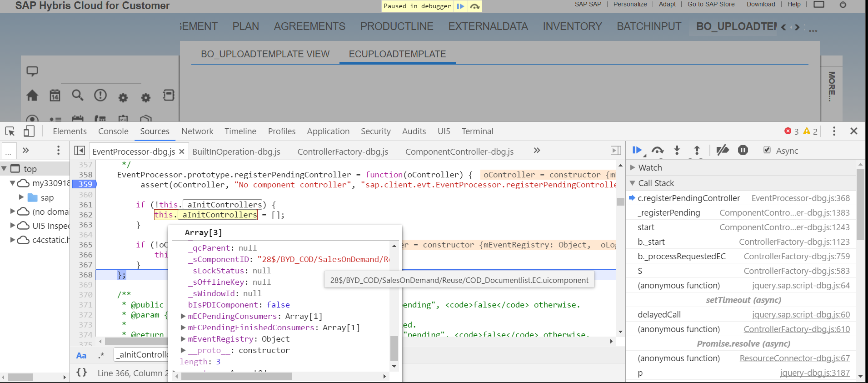Click the SAP notebook icon
This screenshot has height=383, width=868.
pyautogui.click(x=169, y=95)
